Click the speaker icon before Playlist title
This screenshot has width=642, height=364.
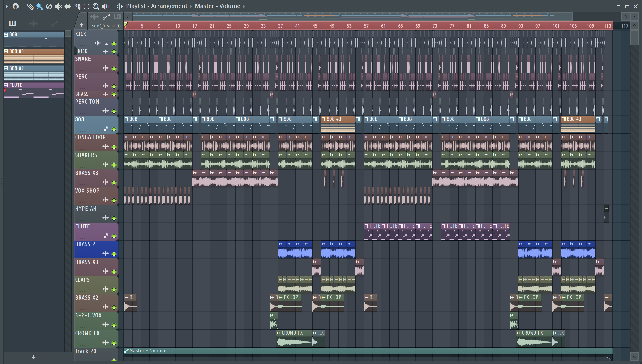(120, 6)
